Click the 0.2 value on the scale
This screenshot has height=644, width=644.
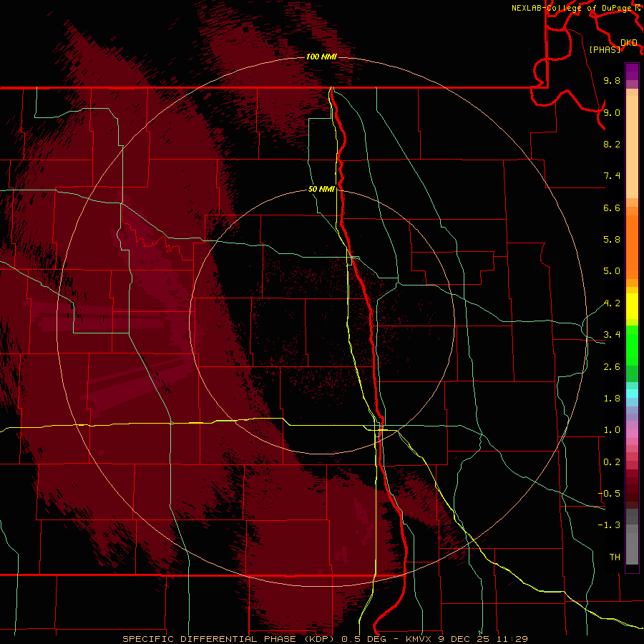(612, 462)
